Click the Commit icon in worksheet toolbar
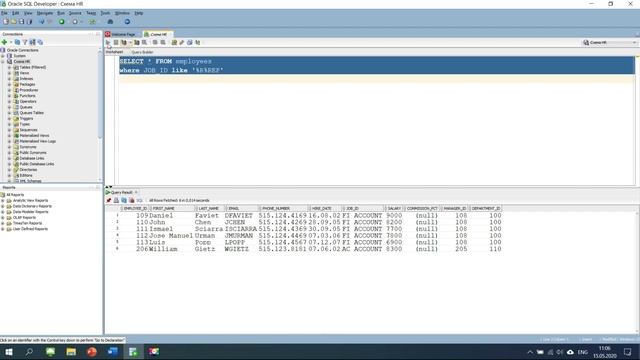Image resolution: width=640 pixels, height=360 pixels. (155, 42)
